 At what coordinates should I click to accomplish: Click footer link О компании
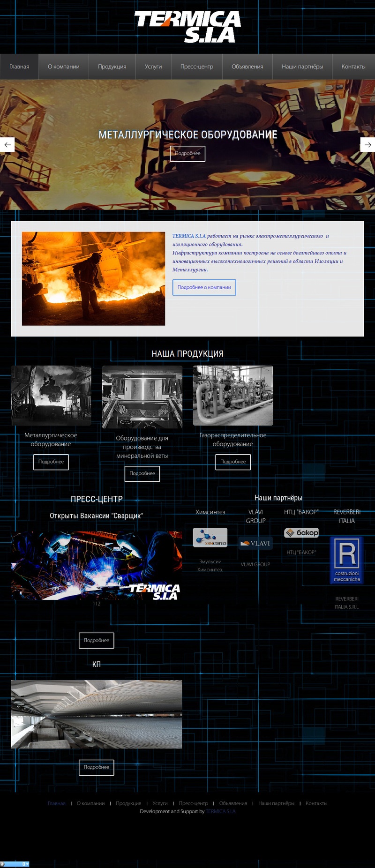(x=91, y=803)
